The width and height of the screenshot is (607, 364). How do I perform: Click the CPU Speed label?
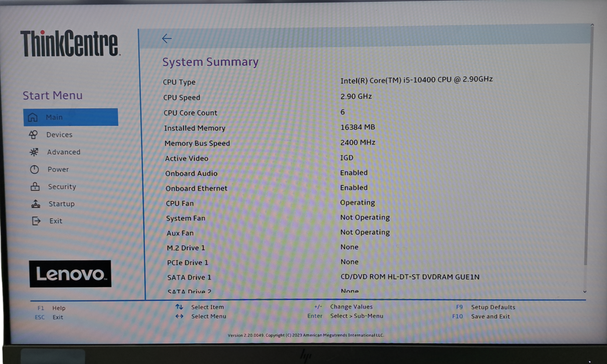point(182,97)
